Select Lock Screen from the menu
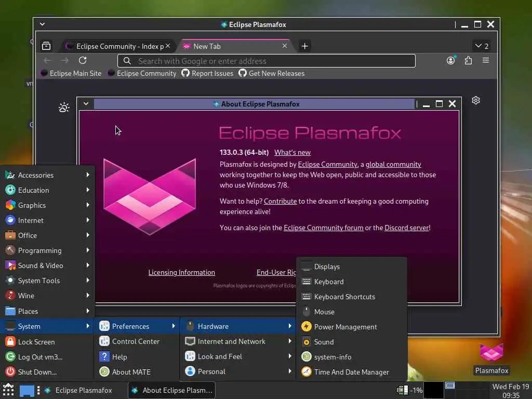 click(x=47, y=342)
